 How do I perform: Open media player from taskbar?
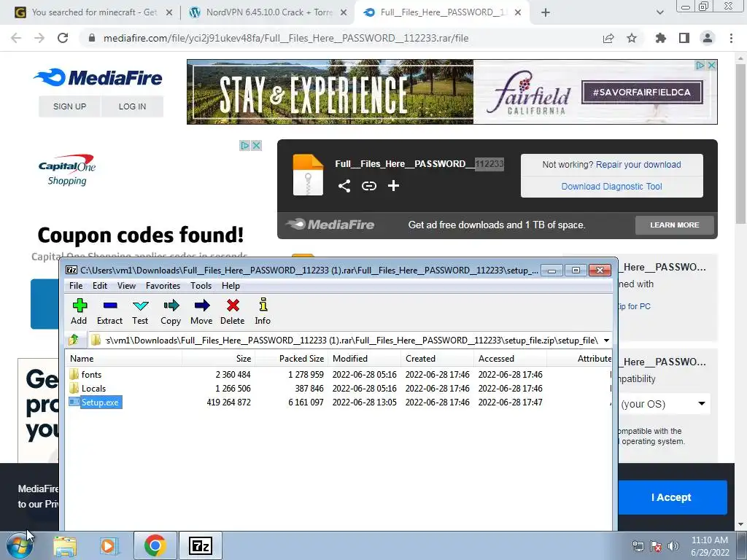tap(109, 546)
